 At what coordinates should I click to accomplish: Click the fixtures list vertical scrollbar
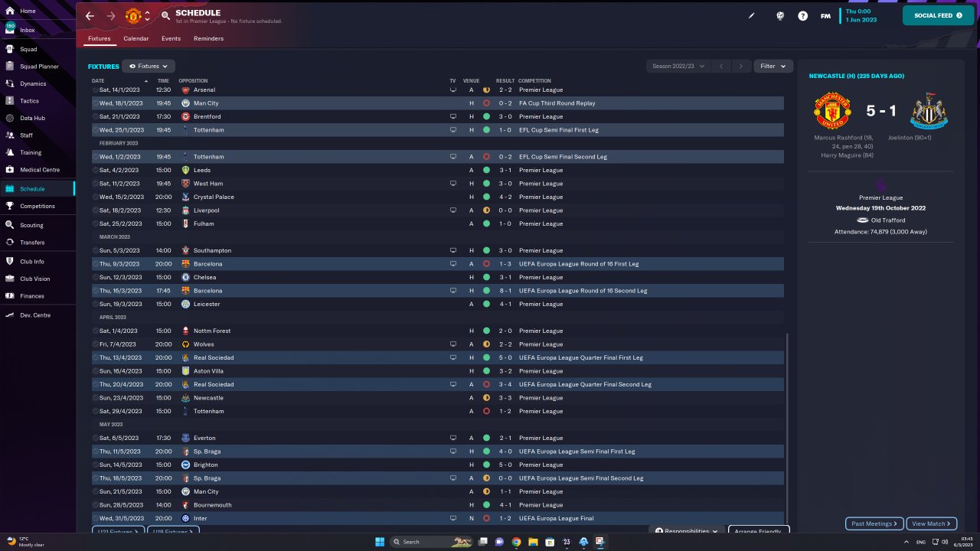pos(787,429)
